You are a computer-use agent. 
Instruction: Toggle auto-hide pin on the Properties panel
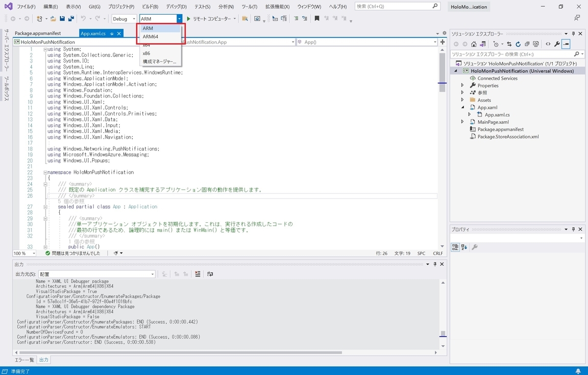573,229
